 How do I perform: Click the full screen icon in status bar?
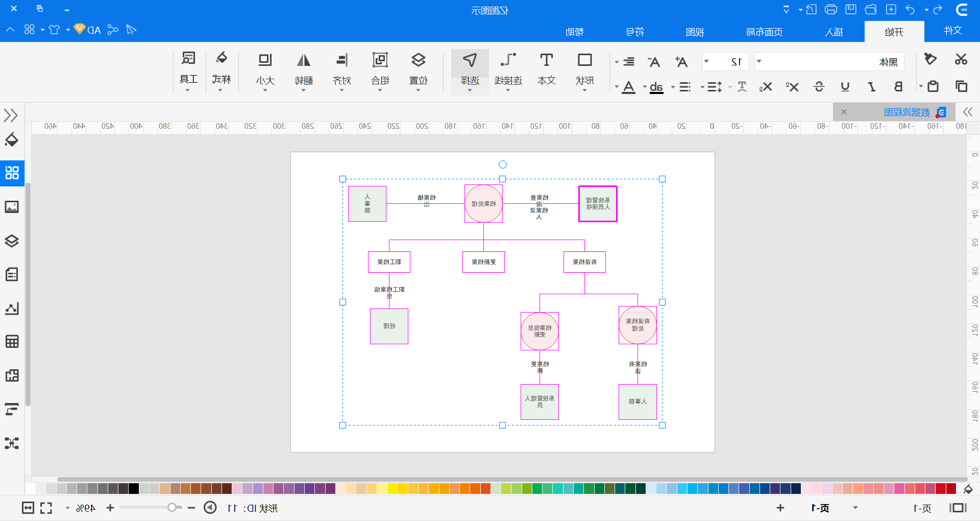46,508
